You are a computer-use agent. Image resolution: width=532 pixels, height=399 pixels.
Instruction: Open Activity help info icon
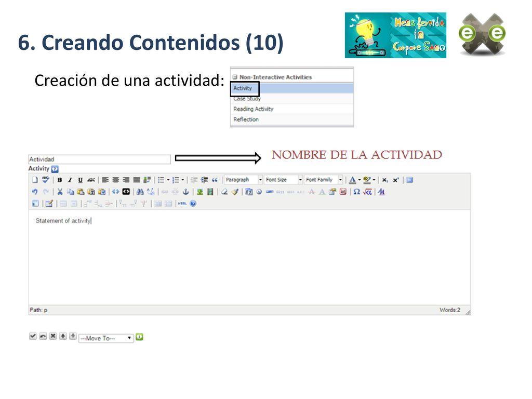55,169
